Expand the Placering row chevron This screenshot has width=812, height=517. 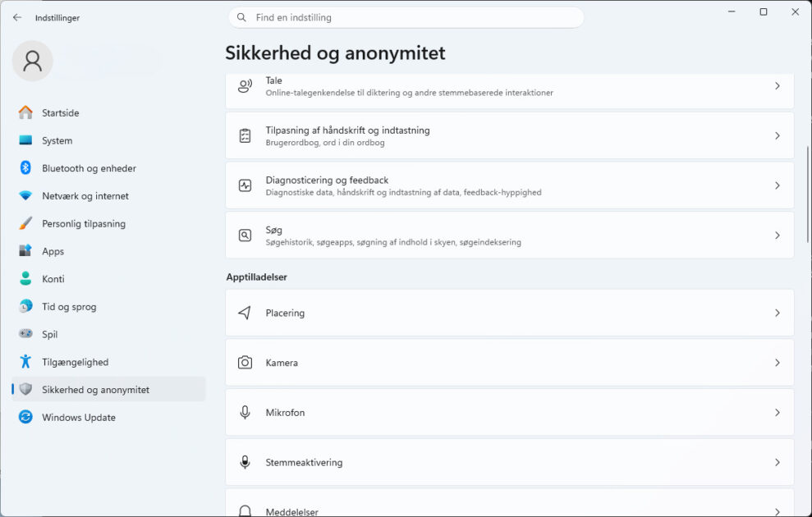[778, 313]
